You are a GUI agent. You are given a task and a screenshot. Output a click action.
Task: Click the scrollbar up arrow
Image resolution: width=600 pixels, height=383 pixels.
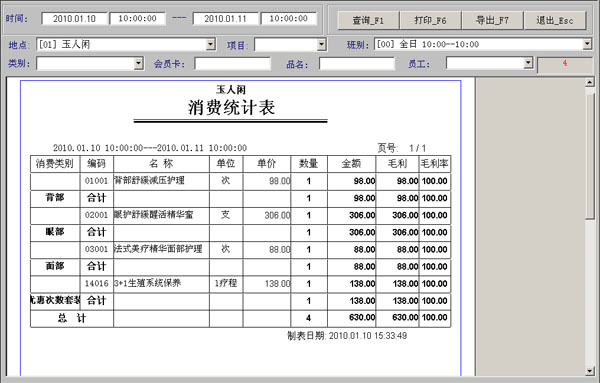(x=589, y=82)
